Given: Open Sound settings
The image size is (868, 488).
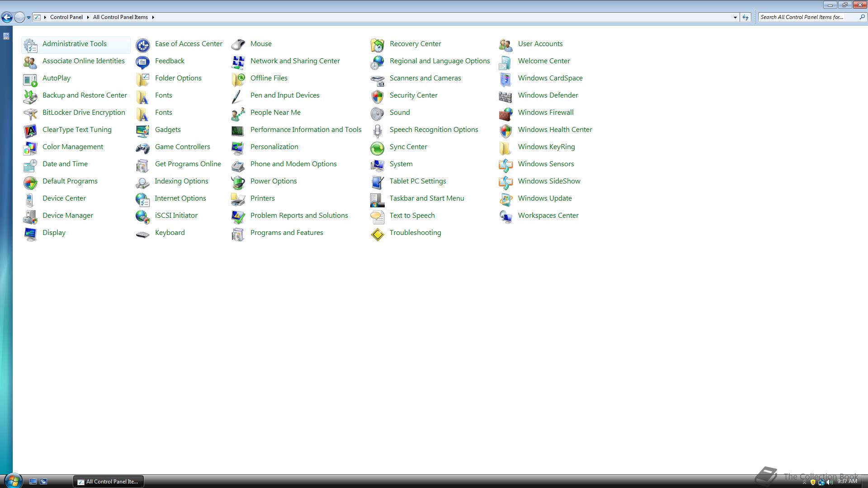Looking at the screenshot, I should point(400,112).
